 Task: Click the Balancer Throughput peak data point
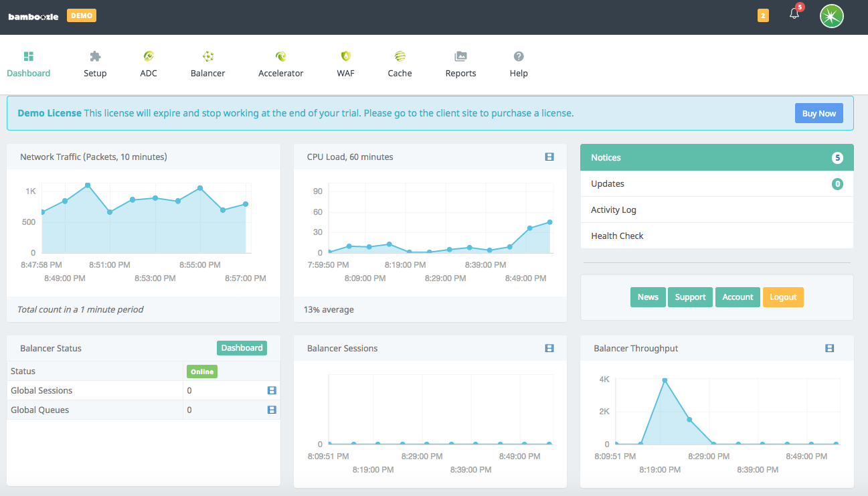pos(665,380)
